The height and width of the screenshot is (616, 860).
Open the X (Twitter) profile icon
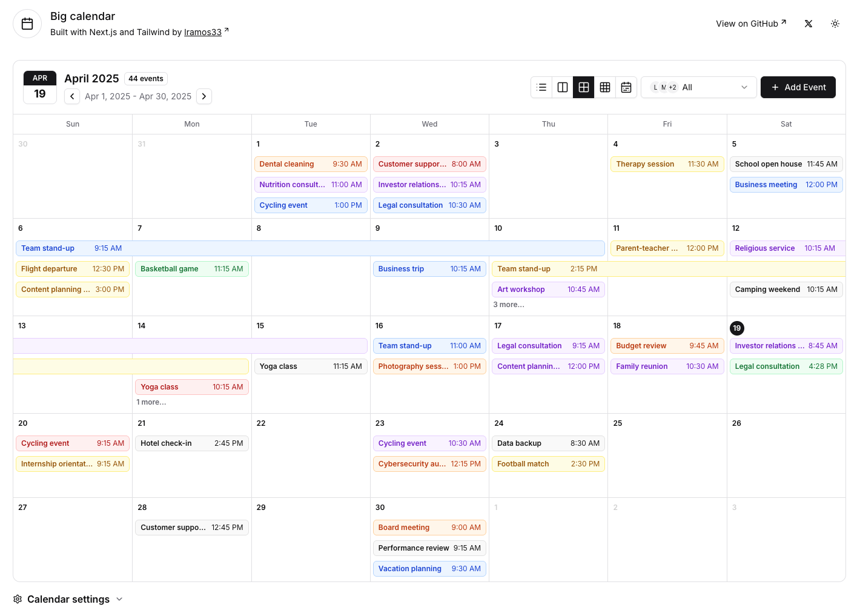(x=809, y=24)
